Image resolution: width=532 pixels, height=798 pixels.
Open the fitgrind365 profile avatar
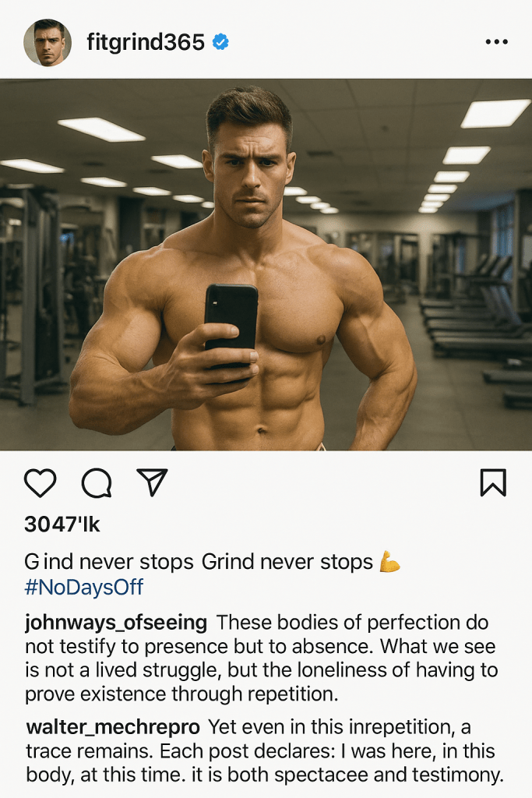point(48,43)
